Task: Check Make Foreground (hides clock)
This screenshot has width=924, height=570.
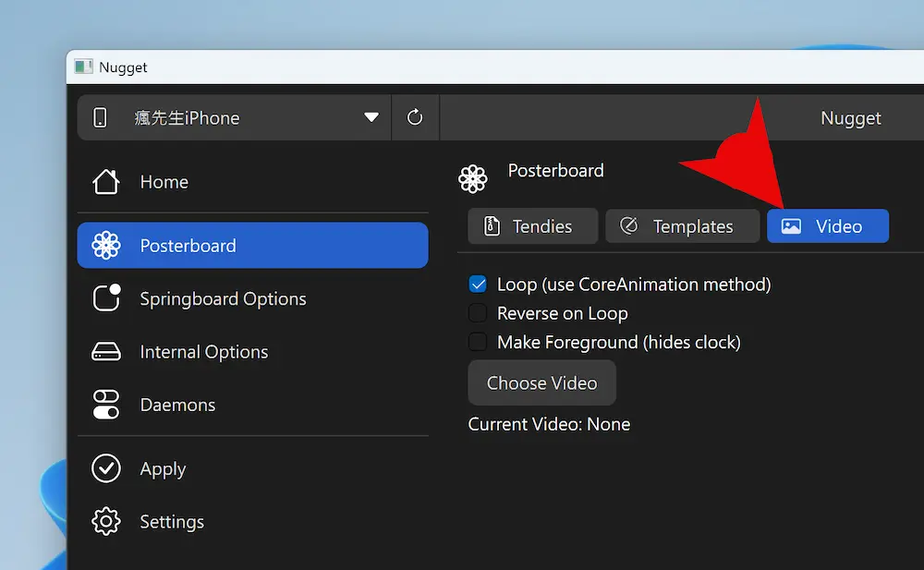Action: coord(478,343)
